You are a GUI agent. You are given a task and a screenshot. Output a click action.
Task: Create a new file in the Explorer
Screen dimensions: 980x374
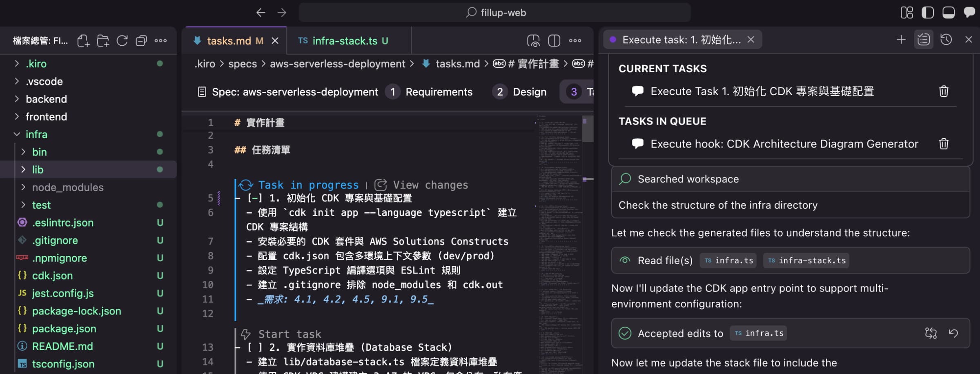point(83,41)
